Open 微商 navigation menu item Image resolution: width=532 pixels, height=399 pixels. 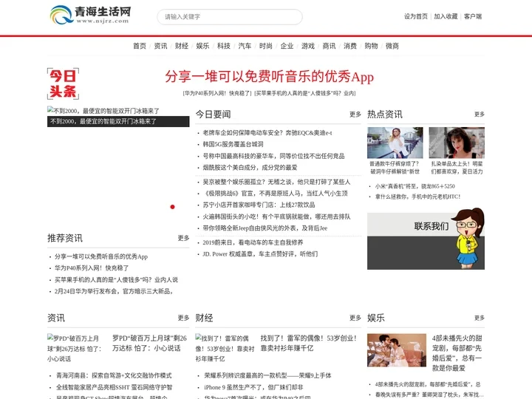(392, 46)
